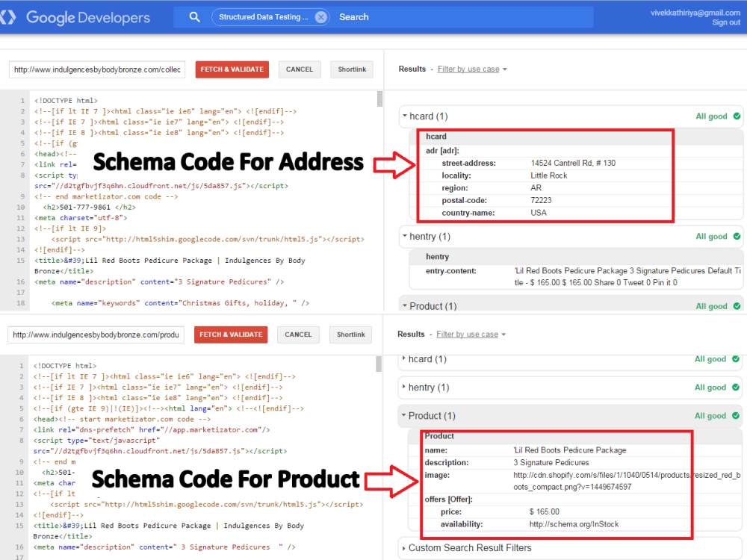Click the lower code editor scrollbar
The height and width of the screenshot is (560, 747).
[x=379, y=364]
